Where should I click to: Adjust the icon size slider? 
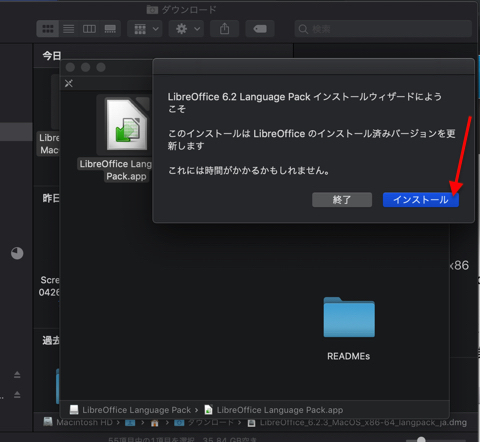click(x=421, y=439)
